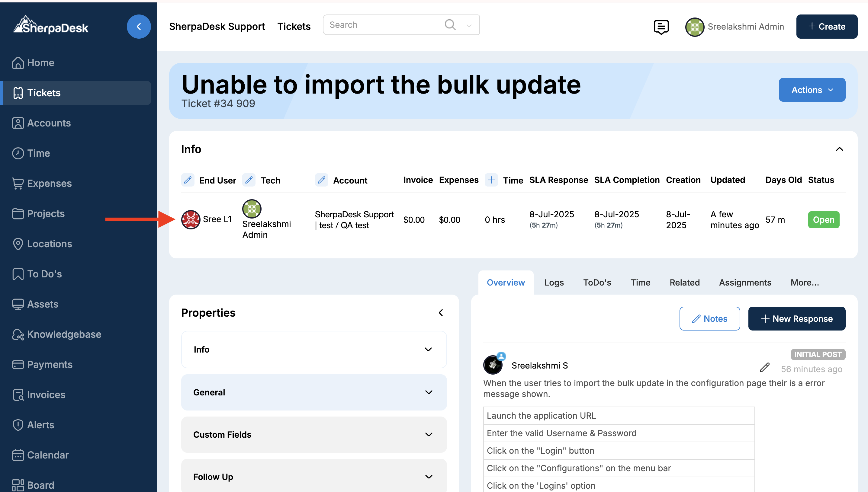
Task: Open the search options dropdown arrow
Action: [x=469, y=25]
